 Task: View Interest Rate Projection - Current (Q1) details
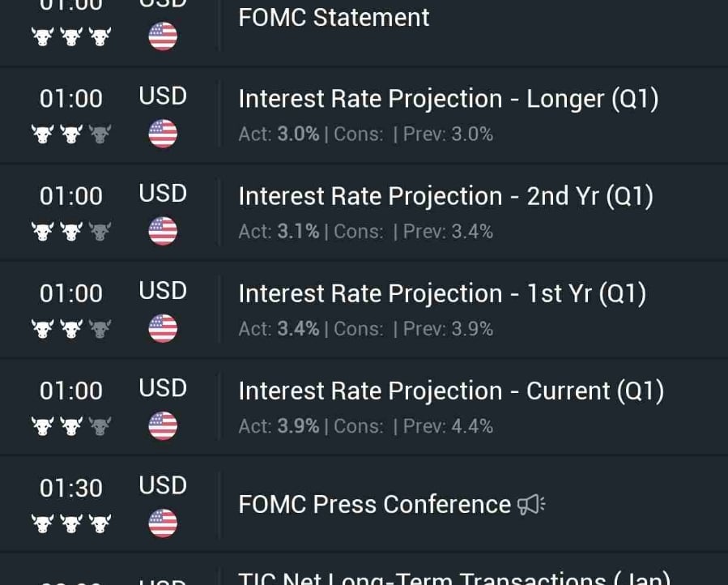tap(364, 408)
